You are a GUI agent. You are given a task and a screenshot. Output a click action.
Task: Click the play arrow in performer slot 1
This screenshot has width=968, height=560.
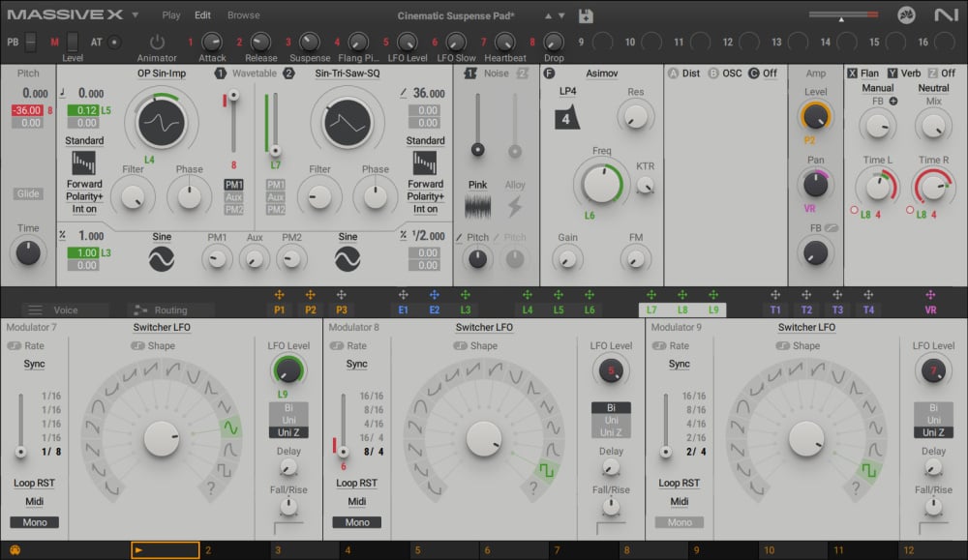(138, 550)
